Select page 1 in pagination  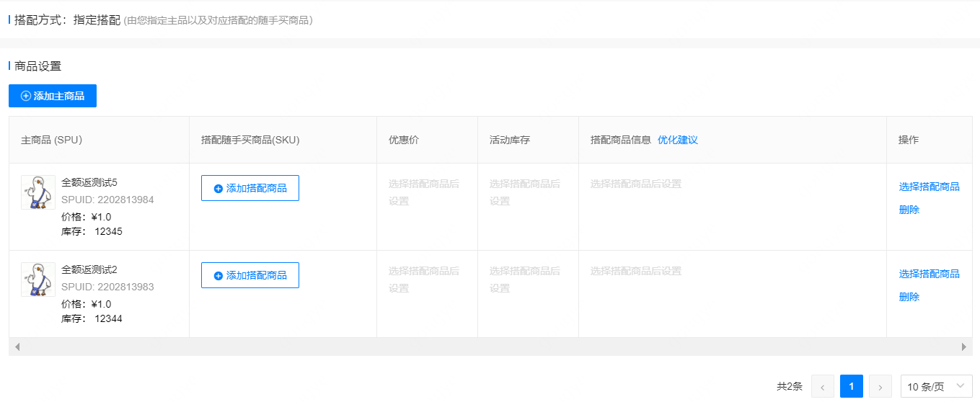pos(852,387)
